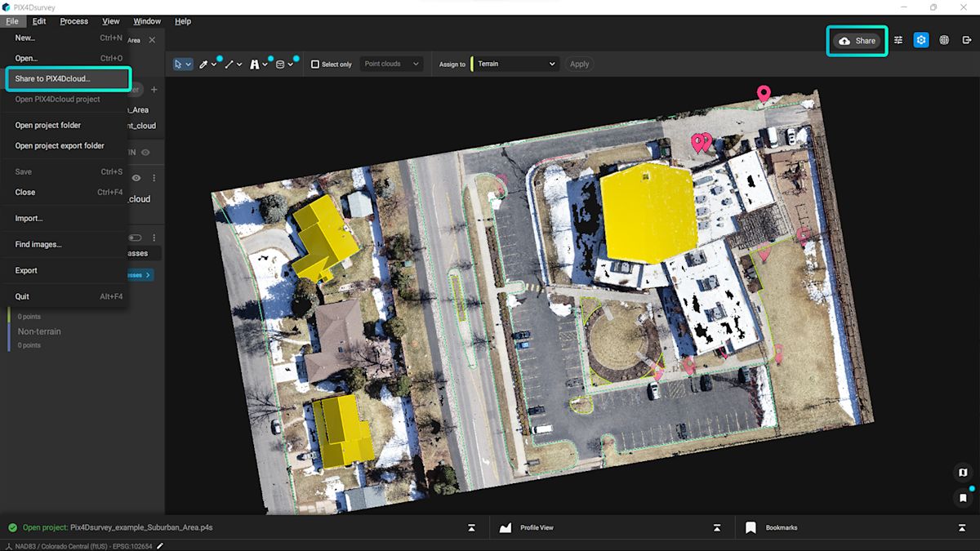The image size is (980, 551).
Task: Open the selection tool's dropdown chevron
Action: coord(189,64)
